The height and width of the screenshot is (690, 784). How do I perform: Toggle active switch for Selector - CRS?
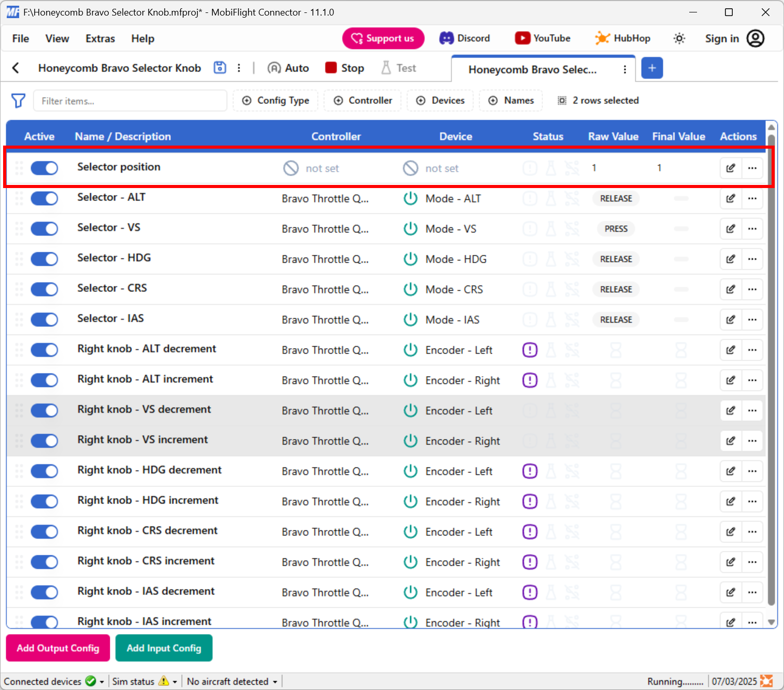point(44,289)
